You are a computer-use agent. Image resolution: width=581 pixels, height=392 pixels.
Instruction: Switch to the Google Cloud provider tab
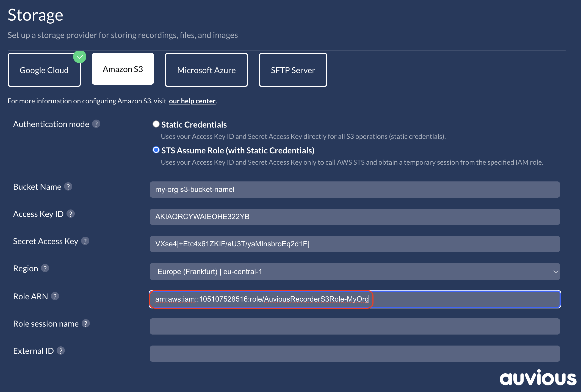[x=44, y=70]
